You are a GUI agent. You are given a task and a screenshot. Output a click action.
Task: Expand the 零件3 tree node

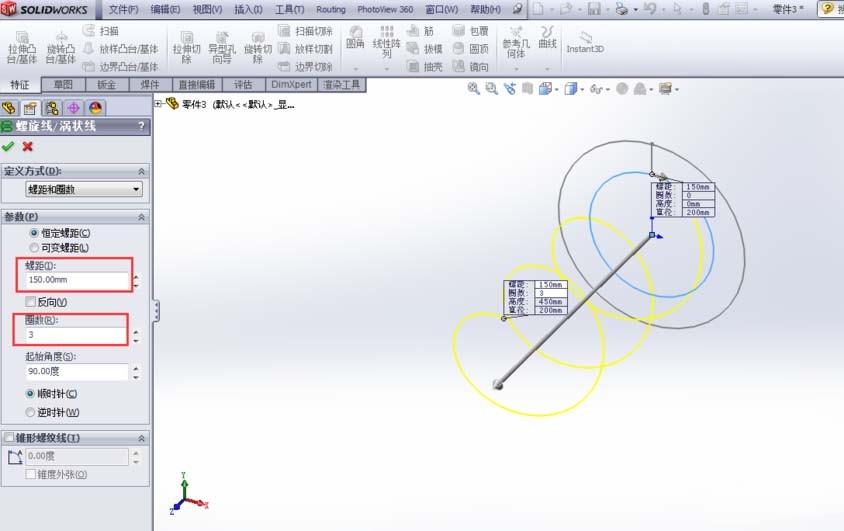pos(158,103)
